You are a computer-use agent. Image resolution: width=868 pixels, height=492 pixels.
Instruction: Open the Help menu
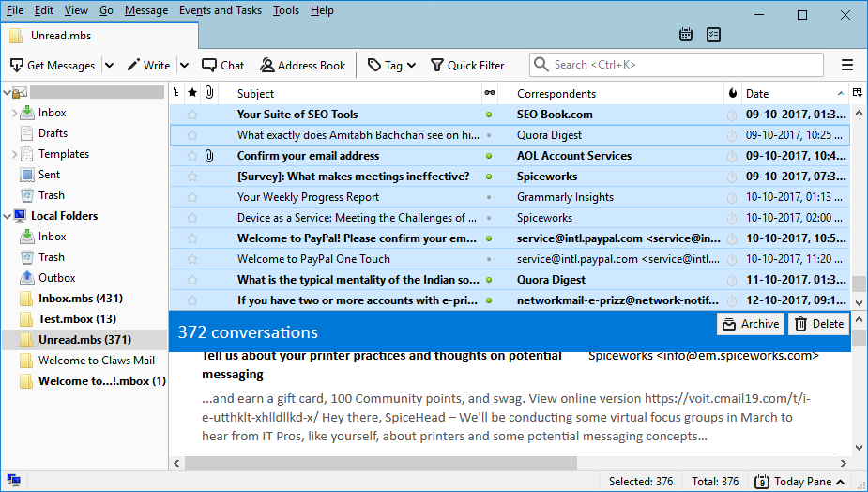click(322, 10)
